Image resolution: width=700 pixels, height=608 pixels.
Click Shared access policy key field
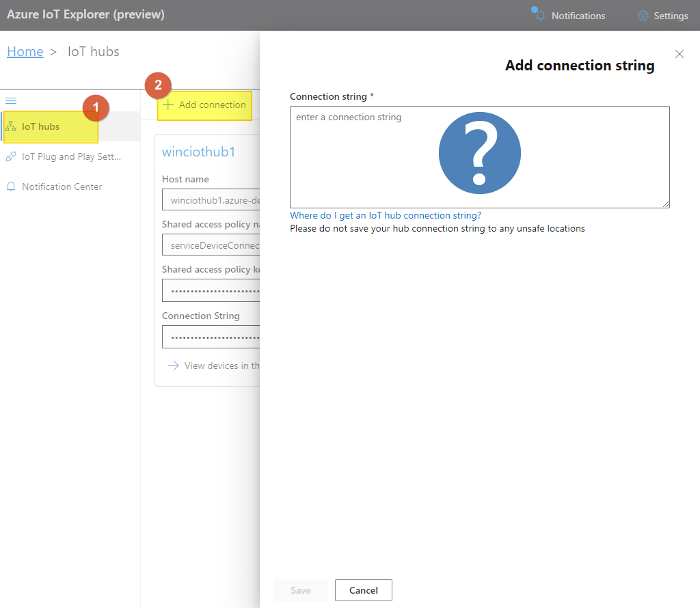(211, 291)
